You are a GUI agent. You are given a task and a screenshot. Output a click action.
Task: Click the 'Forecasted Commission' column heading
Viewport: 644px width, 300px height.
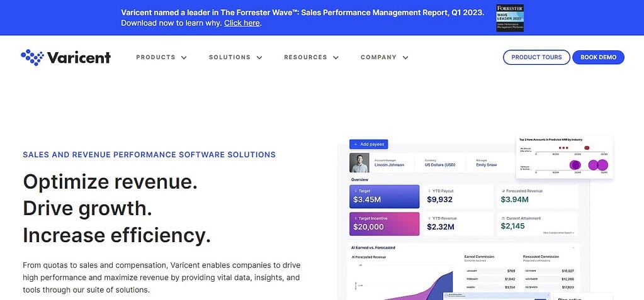[x=541, y=257]
